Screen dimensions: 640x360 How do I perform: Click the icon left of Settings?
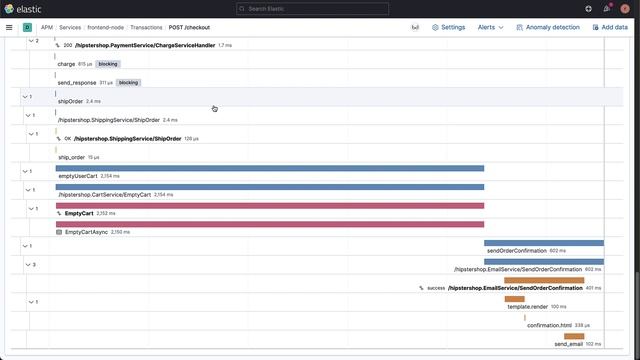point(415,27)
